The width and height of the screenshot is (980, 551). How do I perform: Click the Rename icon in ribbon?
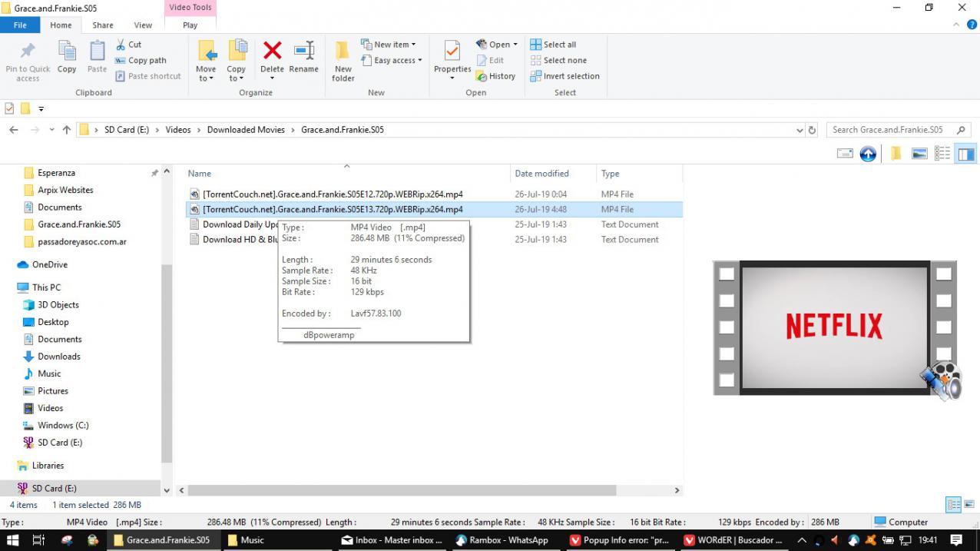(303, 51)
